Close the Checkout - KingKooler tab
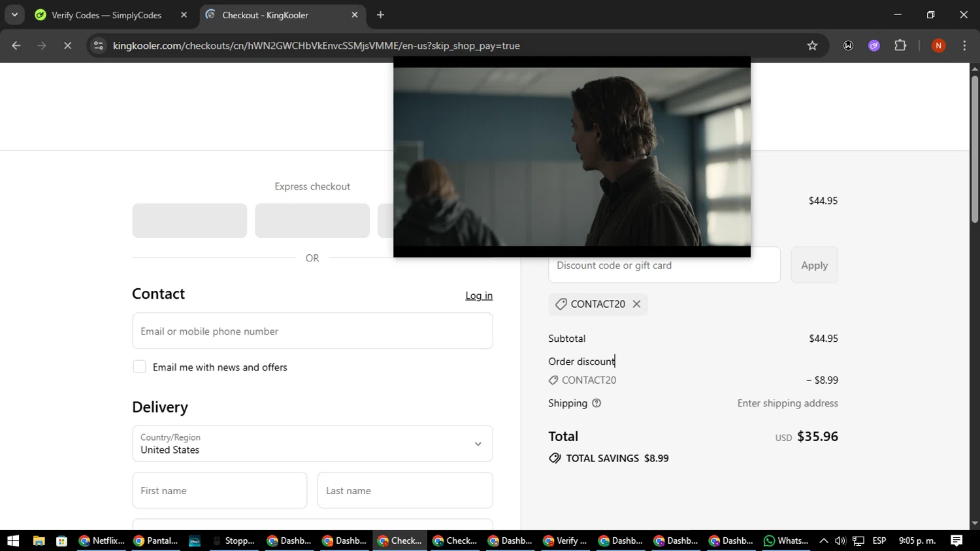 [x=355, y=15]
